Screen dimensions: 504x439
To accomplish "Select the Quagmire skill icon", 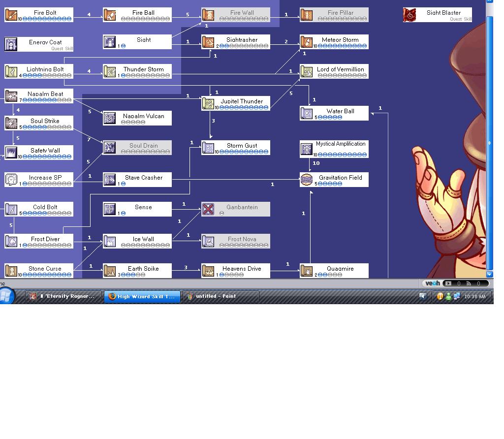I will click(x=306, y=271).
